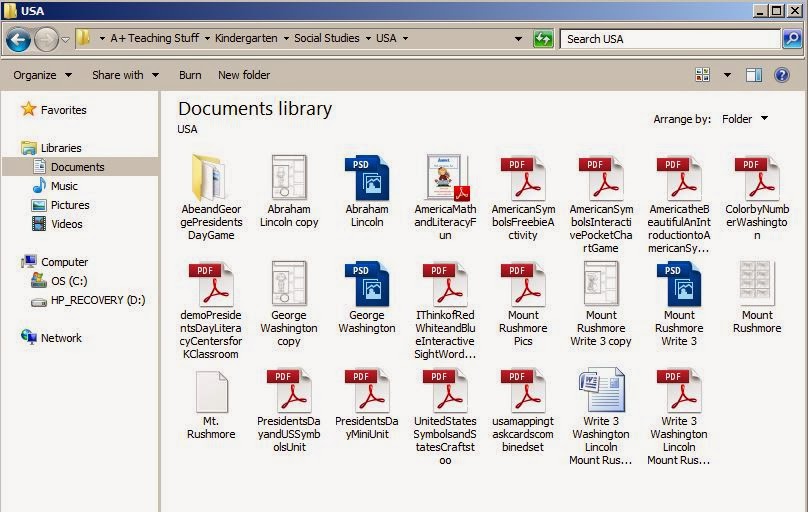The image size is (808, 512).
Task: Select the PresidentsDayandUSSymbolsUnit PDF
Action: [x=289, y=410]
